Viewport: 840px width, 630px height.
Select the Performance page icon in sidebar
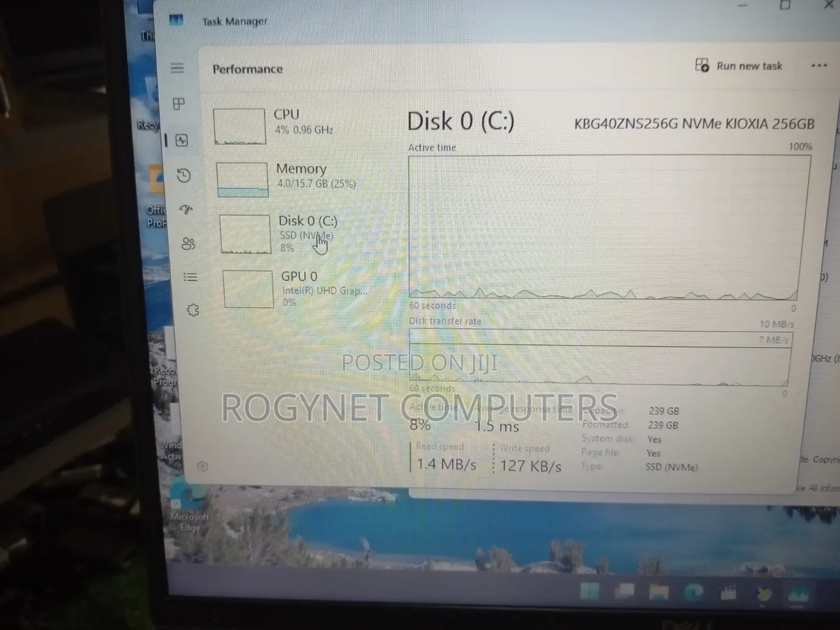coord(182,140)
